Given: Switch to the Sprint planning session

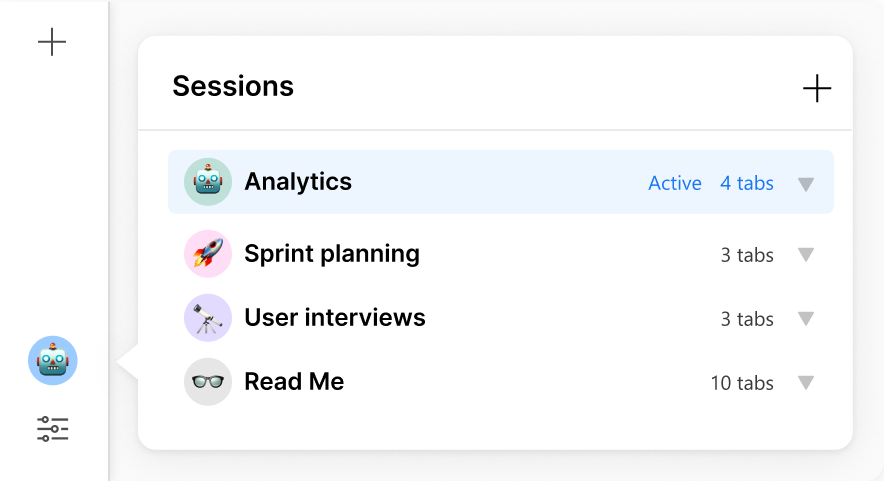Looking at the screenshot, I should pyautogui.click(x=501, y=254).
